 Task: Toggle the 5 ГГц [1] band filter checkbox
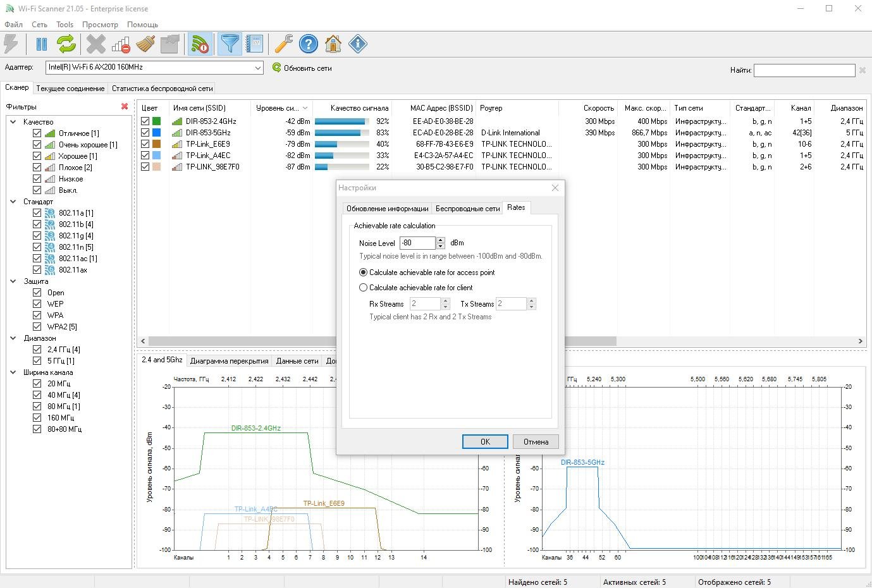(x=37, y=361)
